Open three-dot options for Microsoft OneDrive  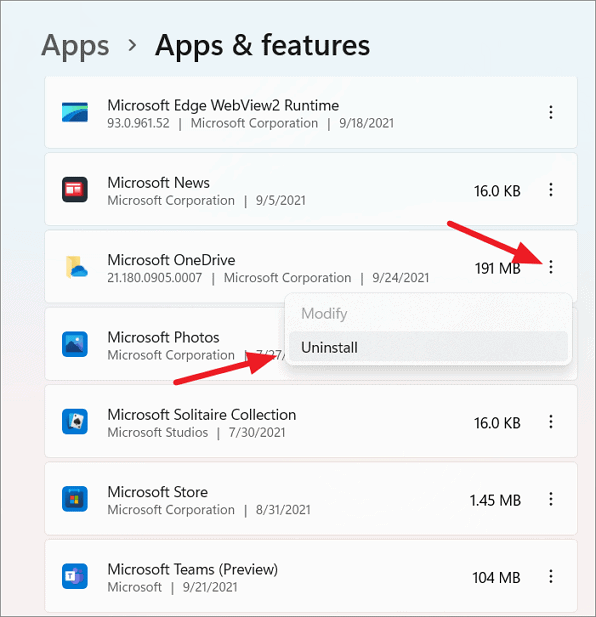pos(551,267)
